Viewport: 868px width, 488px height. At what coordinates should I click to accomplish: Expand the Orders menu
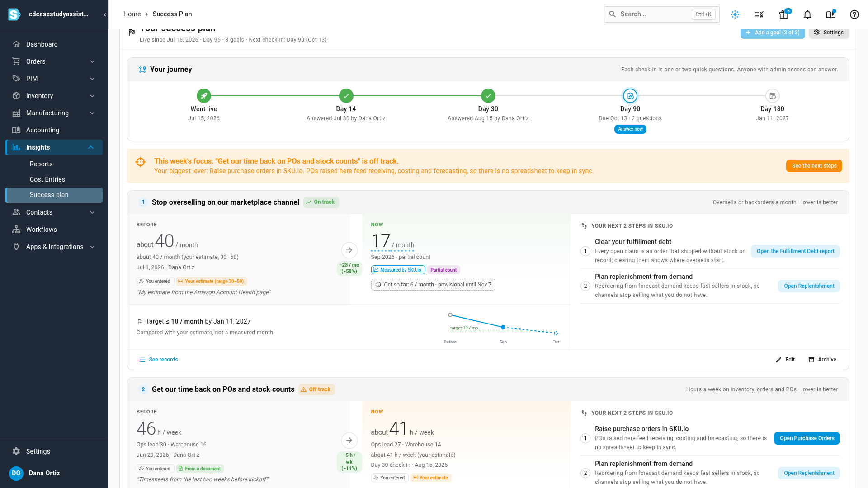[54, 61]
